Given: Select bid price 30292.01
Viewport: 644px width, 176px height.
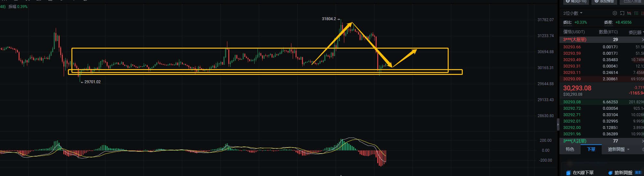Looking at the screenshot, I should [572, 121].
